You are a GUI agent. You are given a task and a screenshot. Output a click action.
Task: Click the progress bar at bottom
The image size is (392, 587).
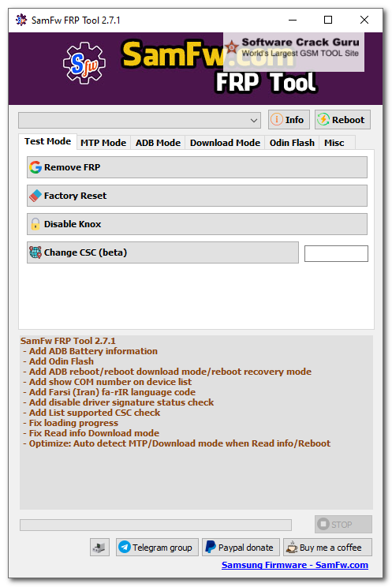[155, 525]
